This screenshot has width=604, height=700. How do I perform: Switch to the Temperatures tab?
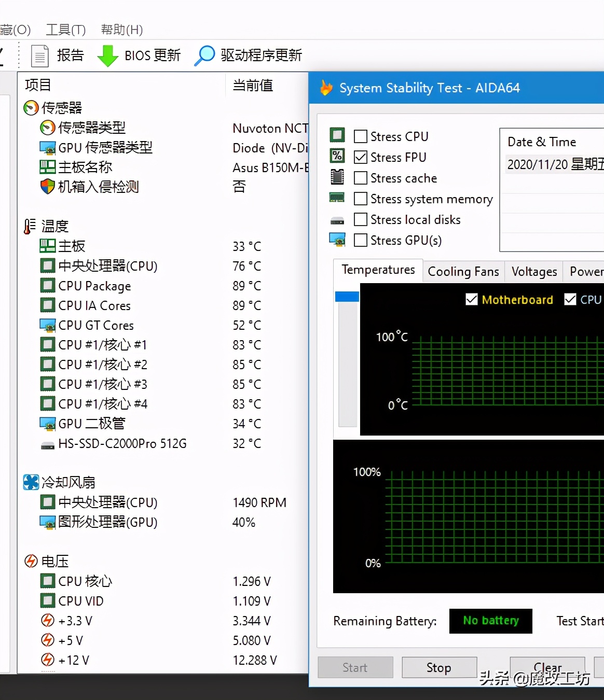click(378, 270)
